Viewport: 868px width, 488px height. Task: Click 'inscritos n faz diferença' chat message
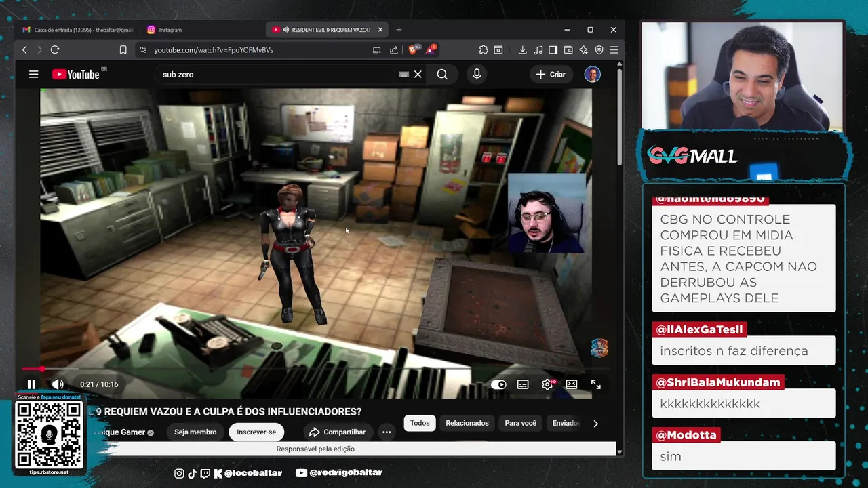pyautogui.click(x=734, y=351)
